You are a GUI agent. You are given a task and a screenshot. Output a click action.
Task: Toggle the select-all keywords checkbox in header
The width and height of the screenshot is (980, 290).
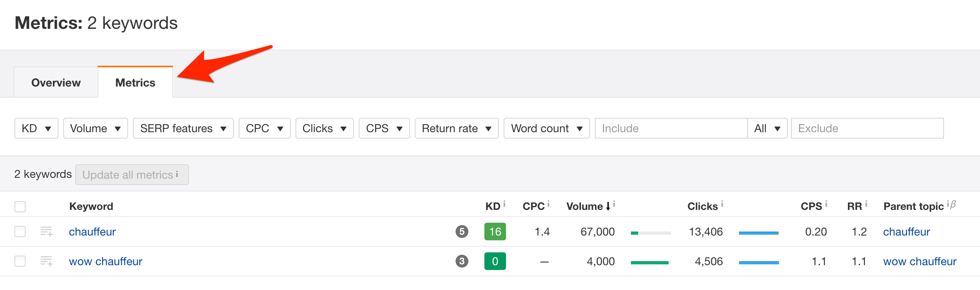pyautogui.click(x=20, y=206)
